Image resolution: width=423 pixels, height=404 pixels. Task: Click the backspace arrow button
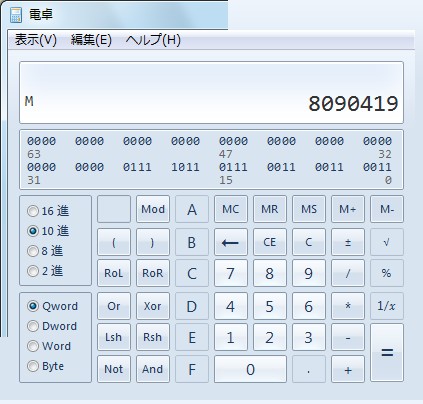point(231,242)
